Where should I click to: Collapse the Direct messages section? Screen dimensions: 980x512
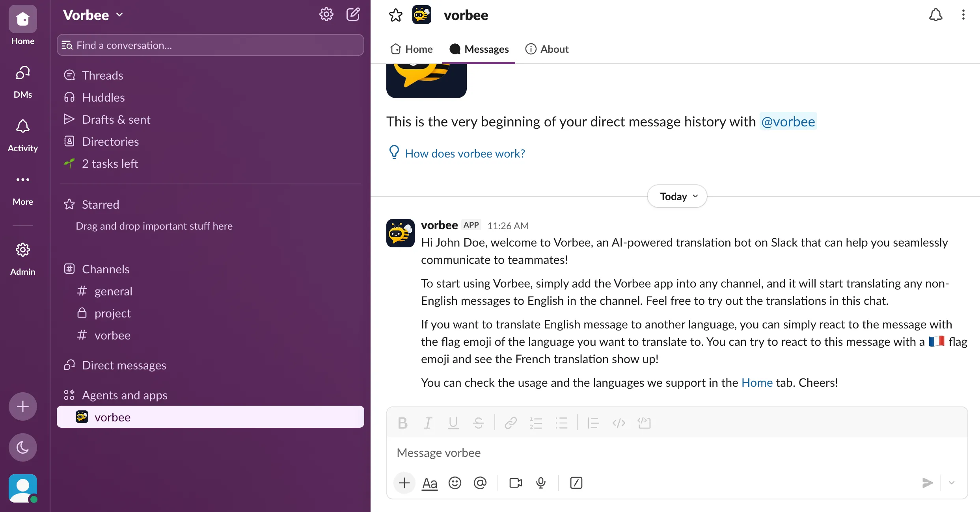pos(124,365)
